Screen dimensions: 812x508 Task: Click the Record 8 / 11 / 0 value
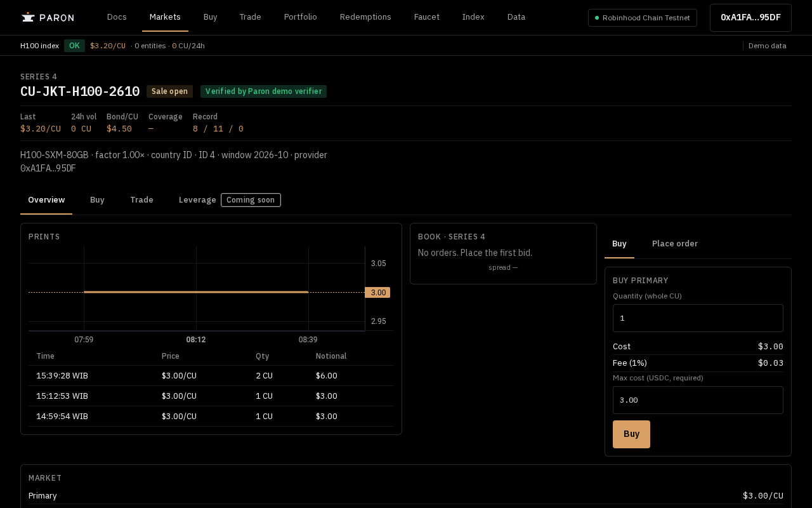pos(218,129)
